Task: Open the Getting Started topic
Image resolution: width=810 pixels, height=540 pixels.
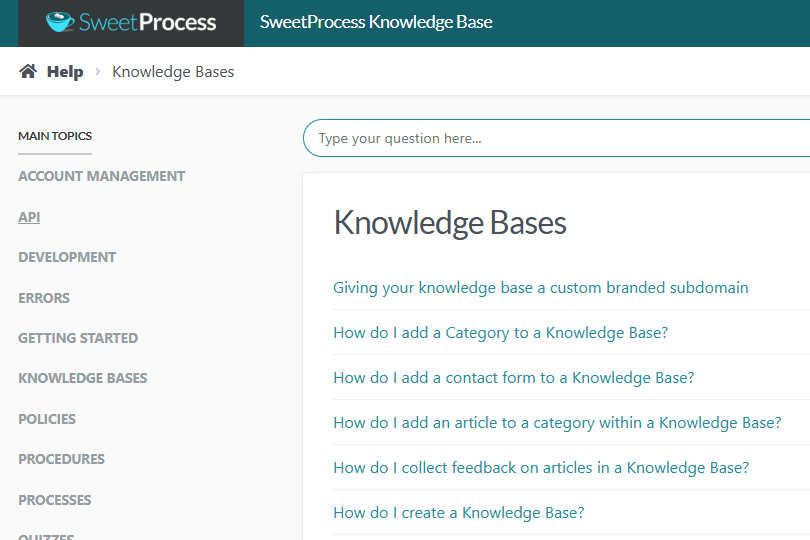Action: click(78, 338)
